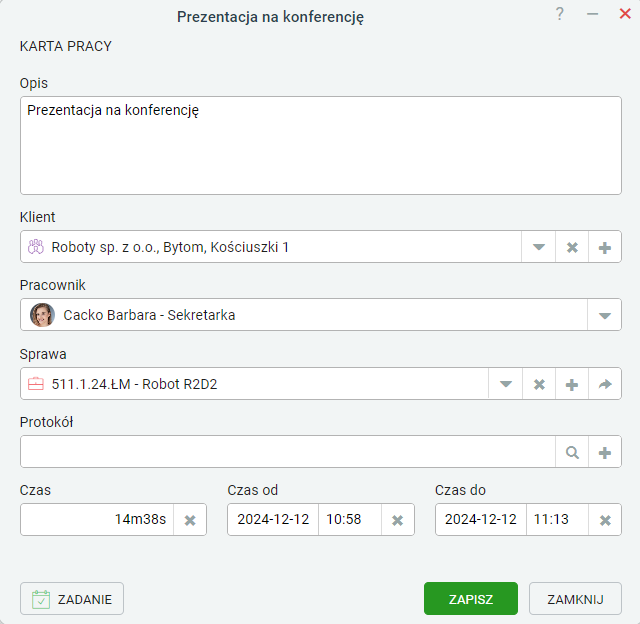The height and width of the screenshot is (624, 640).
Task: Click the Pracownik label
Action: click(x=53, y=285)
